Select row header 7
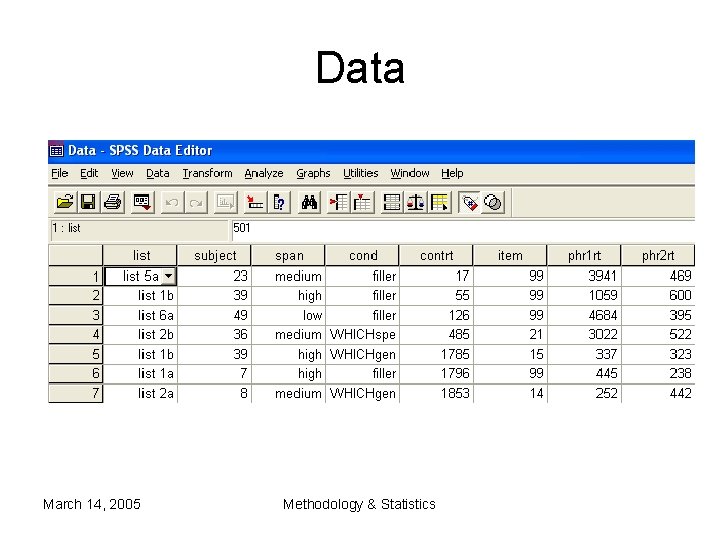This screenshot has height=540, width=720. coord(76,394)
